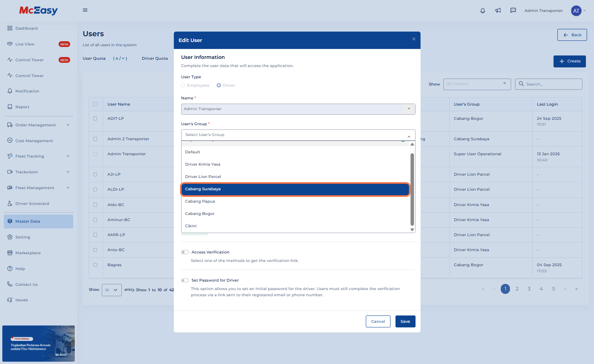Select Cabang Papua from group list
This screenshot has width=594, height=364.
click(x=200, y=201)
